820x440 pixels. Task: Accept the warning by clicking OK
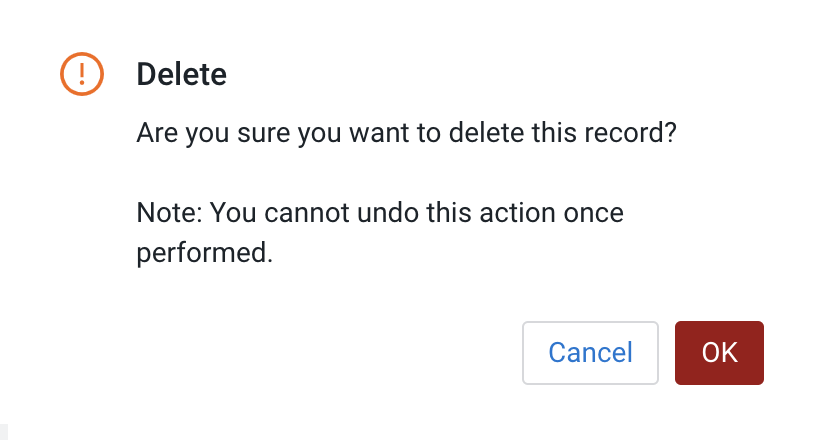tap(719, 353)
